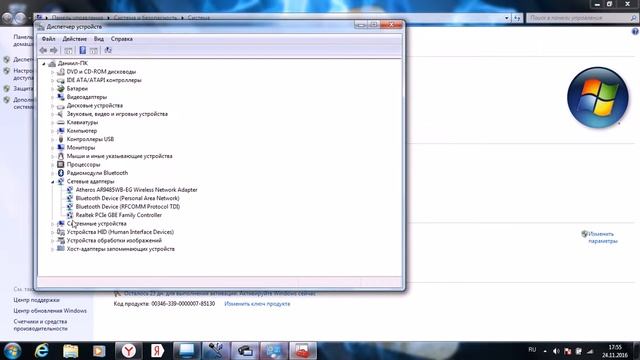Launch Internet Explorer from taskbar

pyautogui.click(x=41, y=351)
